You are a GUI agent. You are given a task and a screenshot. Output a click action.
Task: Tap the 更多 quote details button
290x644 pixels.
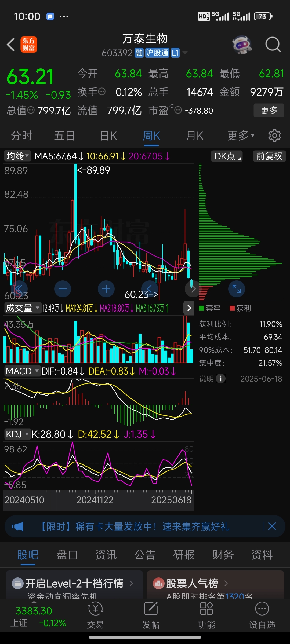coord(269,110)
